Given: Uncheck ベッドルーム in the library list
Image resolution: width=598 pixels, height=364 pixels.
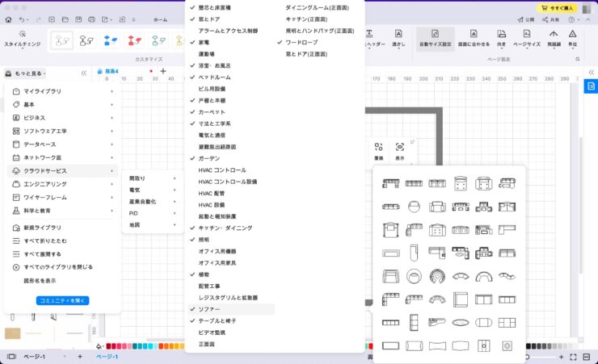Looking at the screenshot, I should click(x=214, y=77).
